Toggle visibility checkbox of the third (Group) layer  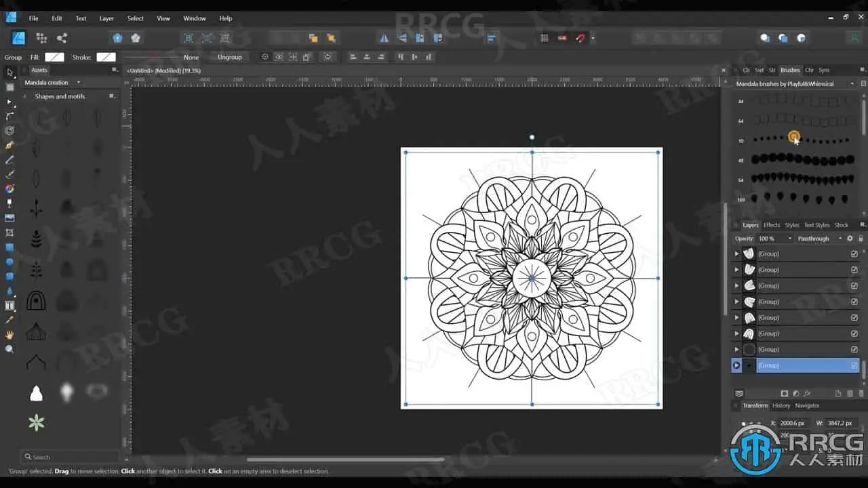[x=854, y=285]
